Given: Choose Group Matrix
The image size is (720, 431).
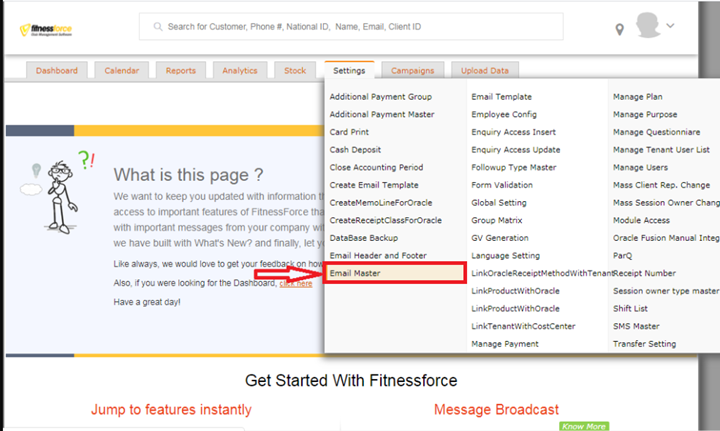Looking at the screenshot, I should coord(496,220).
